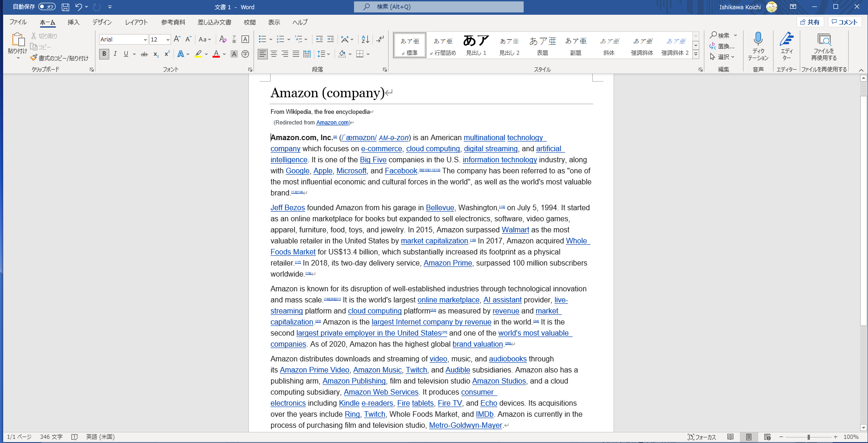Open the Editor pane

point(786,46)
